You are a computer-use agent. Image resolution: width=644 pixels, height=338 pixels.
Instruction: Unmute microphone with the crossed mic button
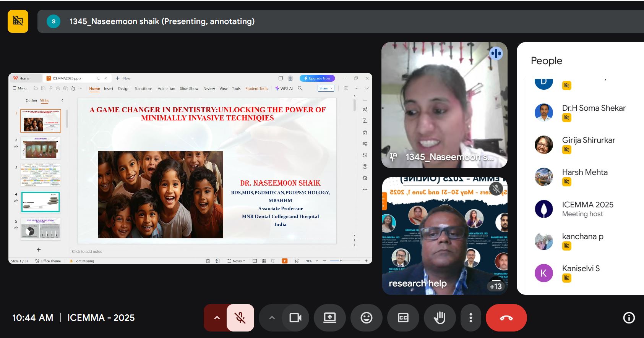pos(240,318)
